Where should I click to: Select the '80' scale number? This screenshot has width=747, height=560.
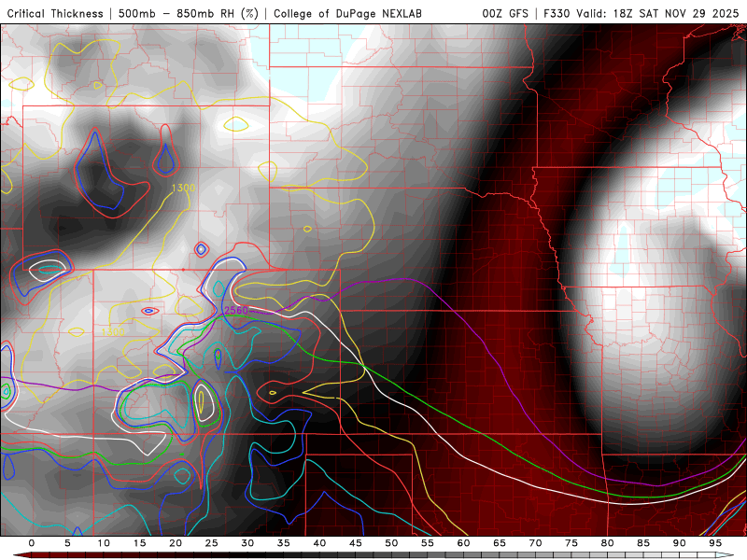608,543
